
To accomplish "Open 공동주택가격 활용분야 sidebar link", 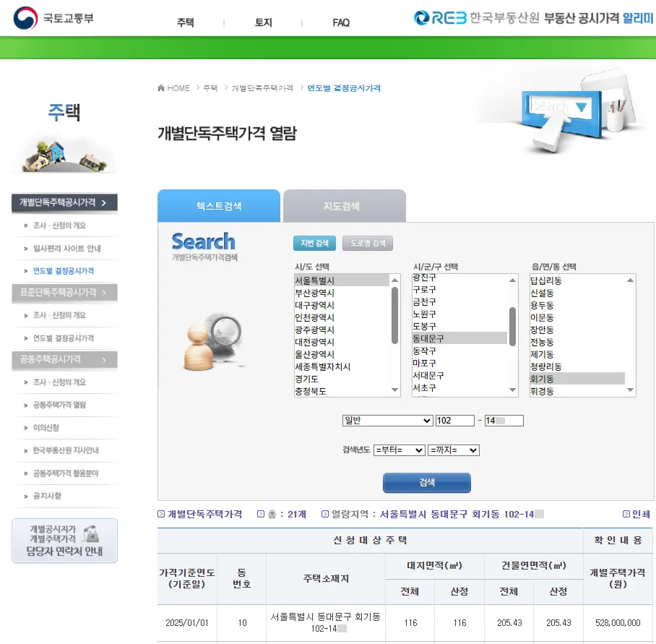I will pyautogui.click(x=66, y=473).
